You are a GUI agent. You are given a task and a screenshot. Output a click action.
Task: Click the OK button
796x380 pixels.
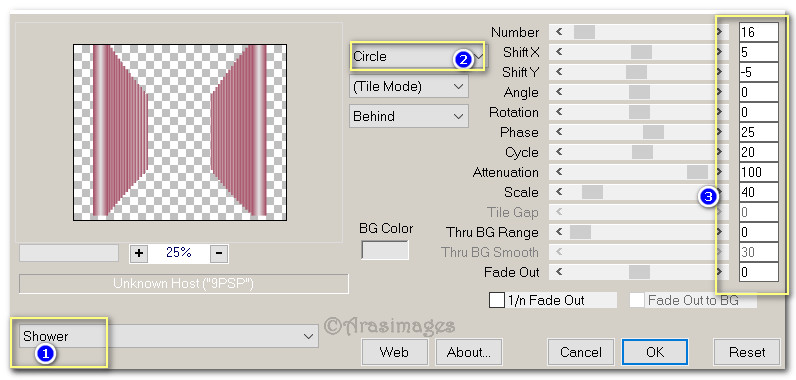pos(654,352)
